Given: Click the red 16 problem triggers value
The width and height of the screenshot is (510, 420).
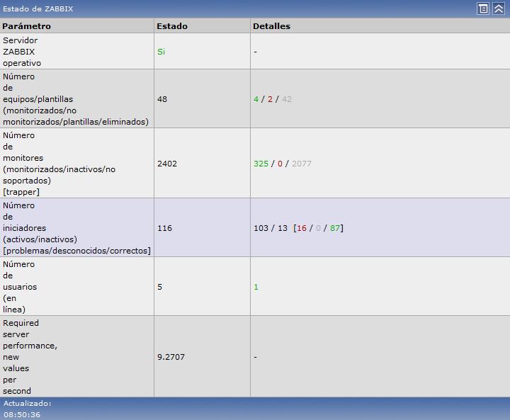Looking at the screenshot, I should [302, 228].
